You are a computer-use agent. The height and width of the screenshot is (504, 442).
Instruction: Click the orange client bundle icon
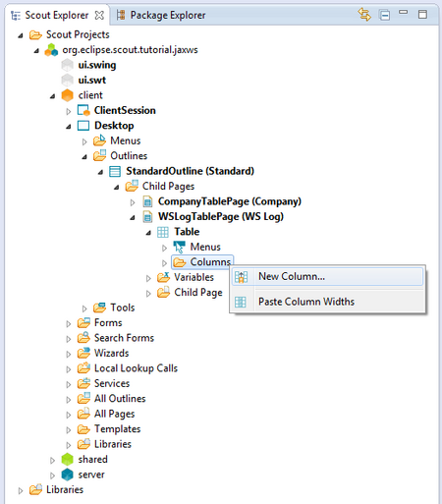(67, 95)
